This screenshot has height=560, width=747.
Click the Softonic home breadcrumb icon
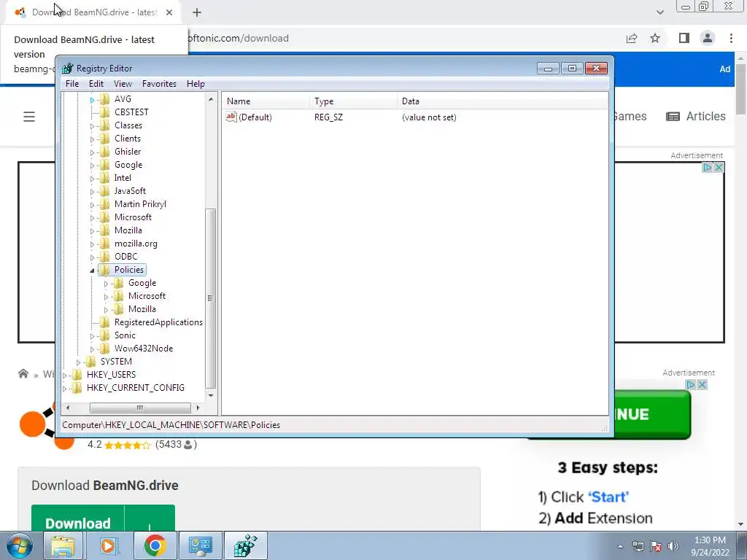(23, 374)
